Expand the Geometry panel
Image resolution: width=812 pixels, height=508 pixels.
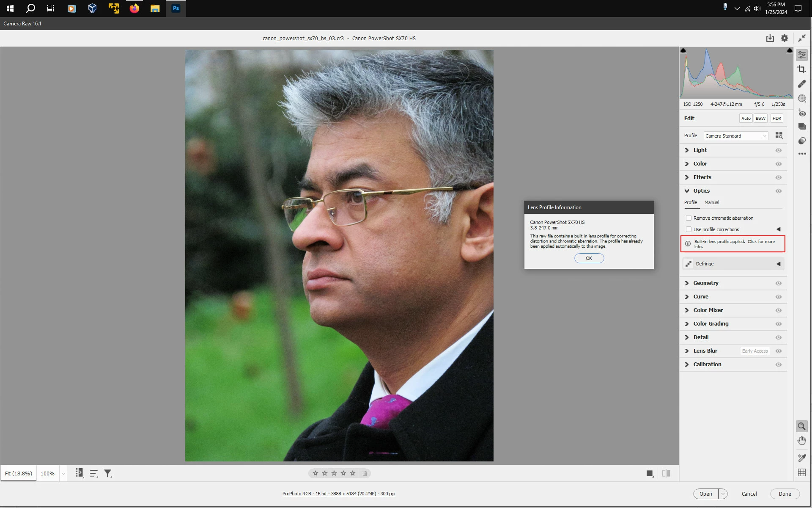click(705, 283)
